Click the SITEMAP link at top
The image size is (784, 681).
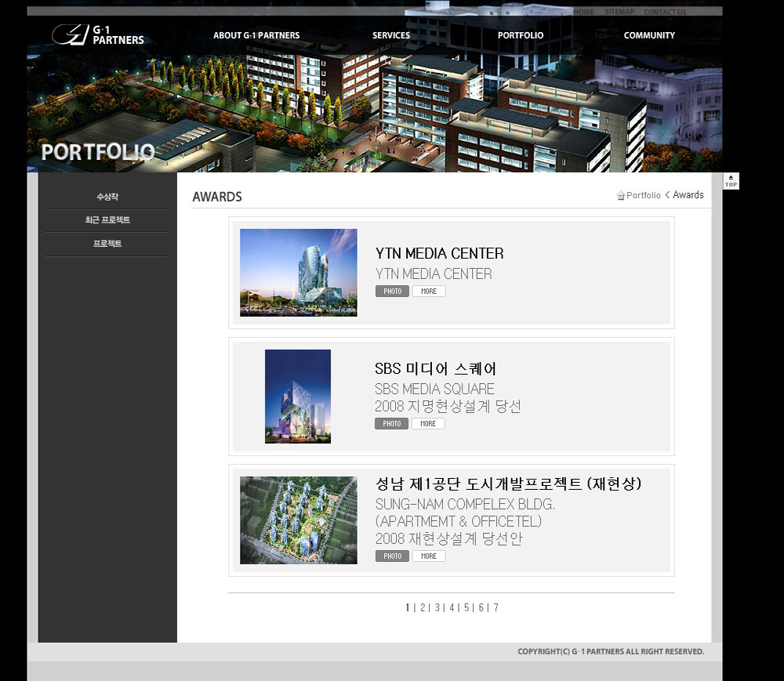619,12
